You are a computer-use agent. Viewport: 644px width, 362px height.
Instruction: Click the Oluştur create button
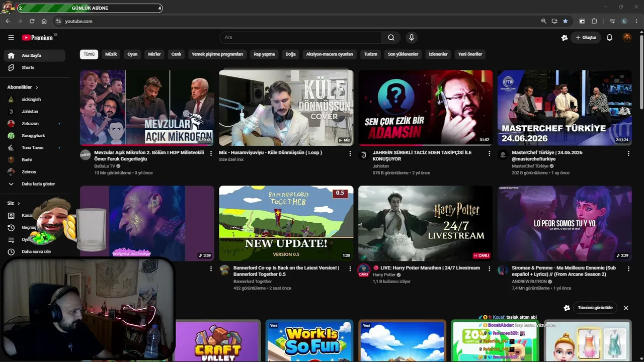click(x=586, y=38)
